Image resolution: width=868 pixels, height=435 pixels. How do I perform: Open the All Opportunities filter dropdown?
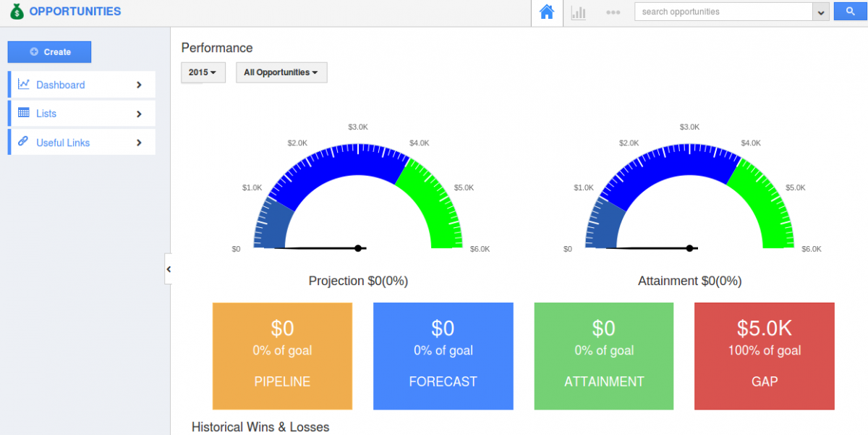281,72
